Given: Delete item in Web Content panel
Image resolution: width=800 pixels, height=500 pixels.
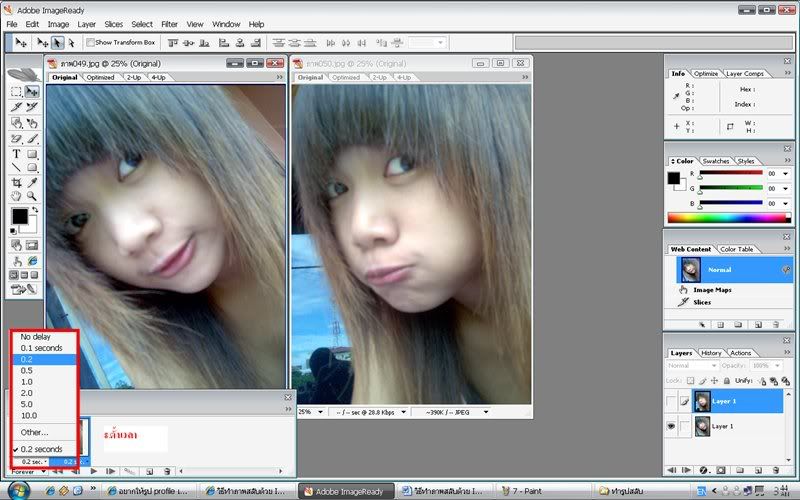Looking at the screenshot, I should pyautogui.click(x=776, y=324).
